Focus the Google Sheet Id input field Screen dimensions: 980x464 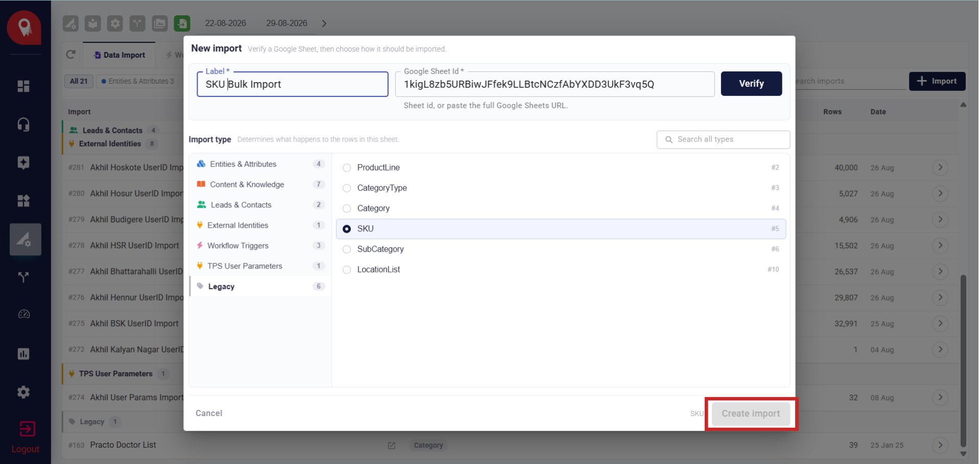coord(555,84)
